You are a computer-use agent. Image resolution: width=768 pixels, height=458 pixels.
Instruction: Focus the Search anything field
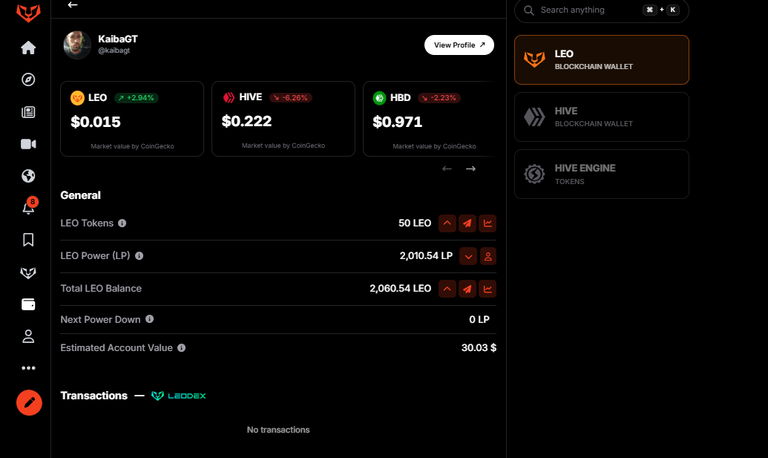(601, 10)
